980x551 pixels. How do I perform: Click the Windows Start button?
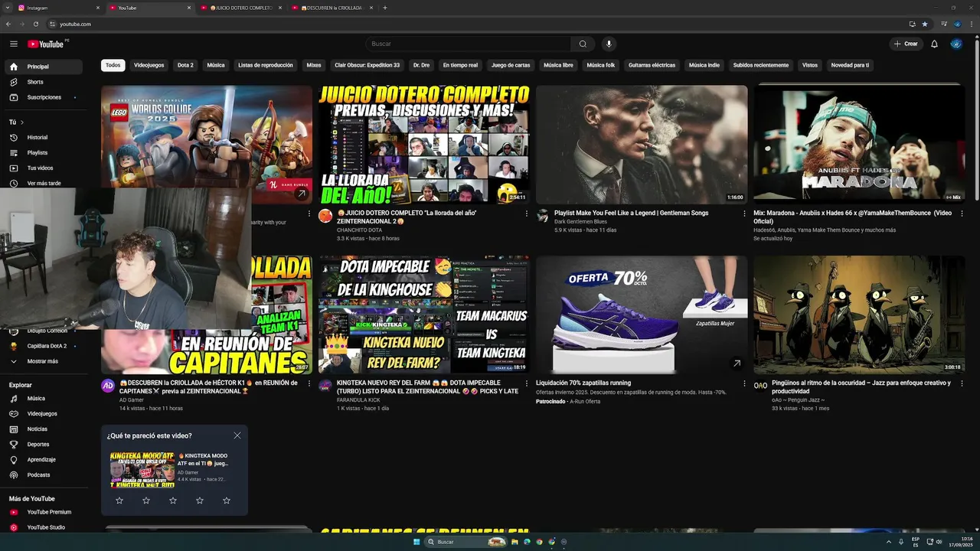coord(416,542)
